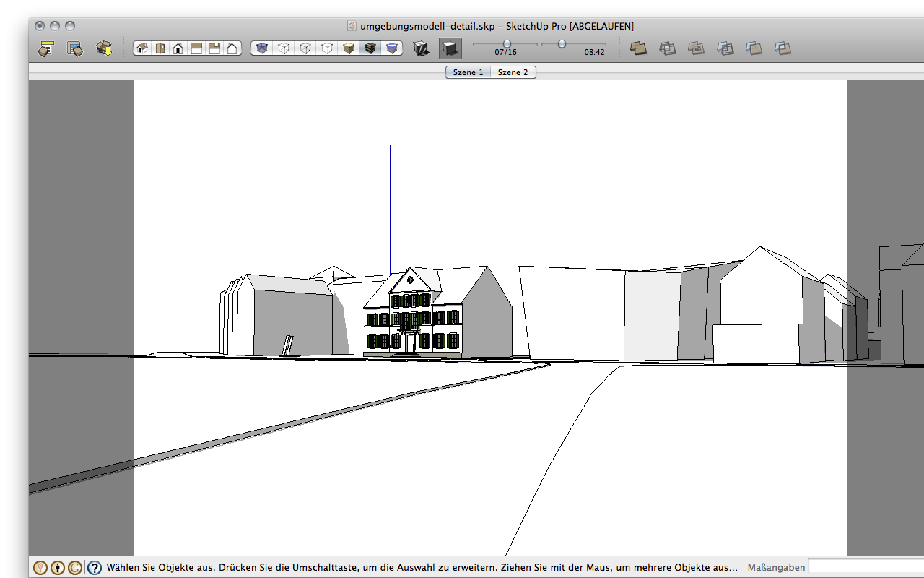Select the Monochrome face style
The width and height of the screenshot is (924, 578).
click(392, 48)
